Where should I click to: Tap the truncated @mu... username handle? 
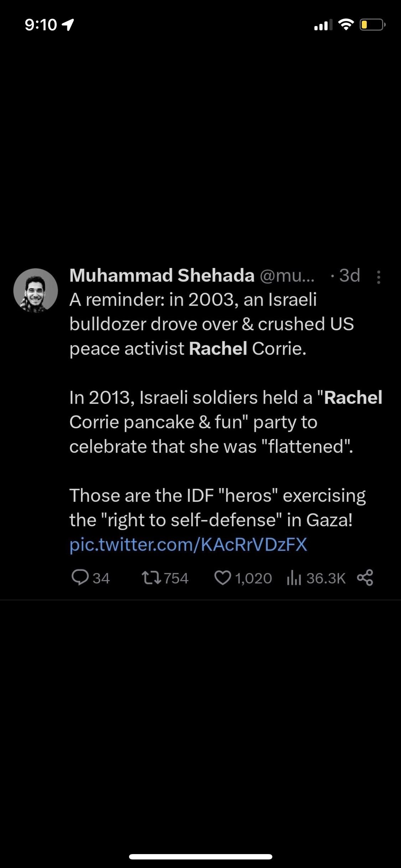(287, 275)
